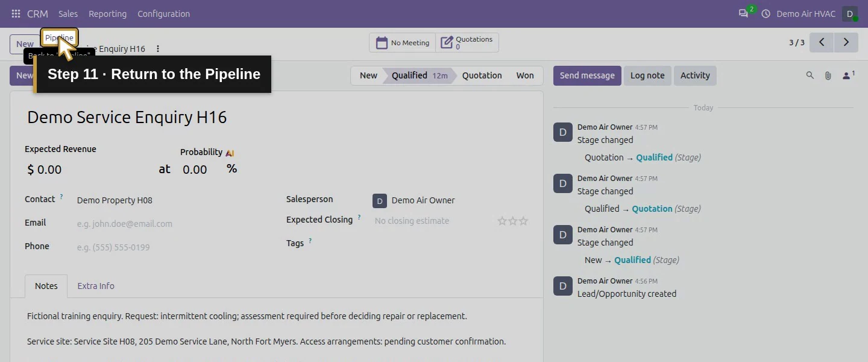Click the help icon next to Tags

click(x=310, y=241)
